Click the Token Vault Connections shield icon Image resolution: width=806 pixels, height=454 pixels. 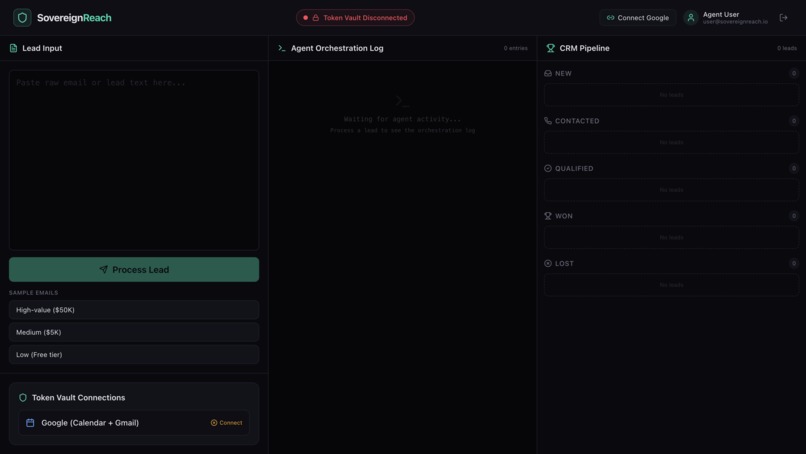tap(23, 397)
